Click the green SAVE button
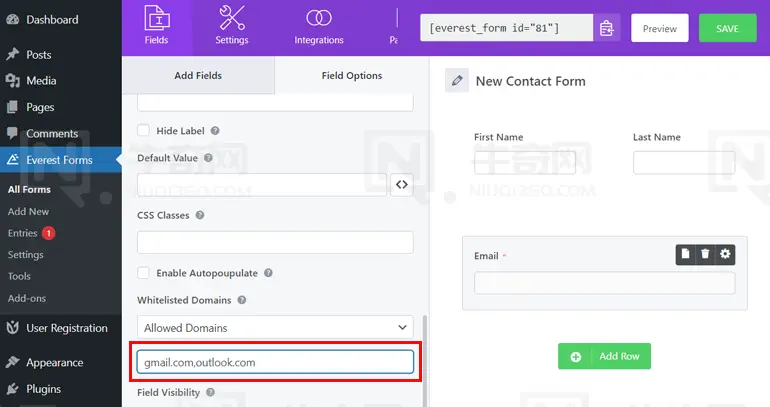 [x=727, y=28]
